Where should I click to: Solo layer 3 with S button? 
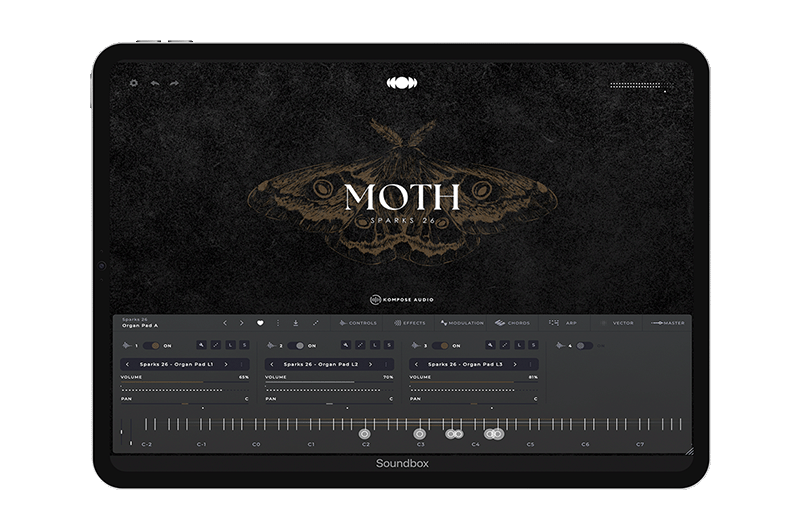(x=533, y=345)
